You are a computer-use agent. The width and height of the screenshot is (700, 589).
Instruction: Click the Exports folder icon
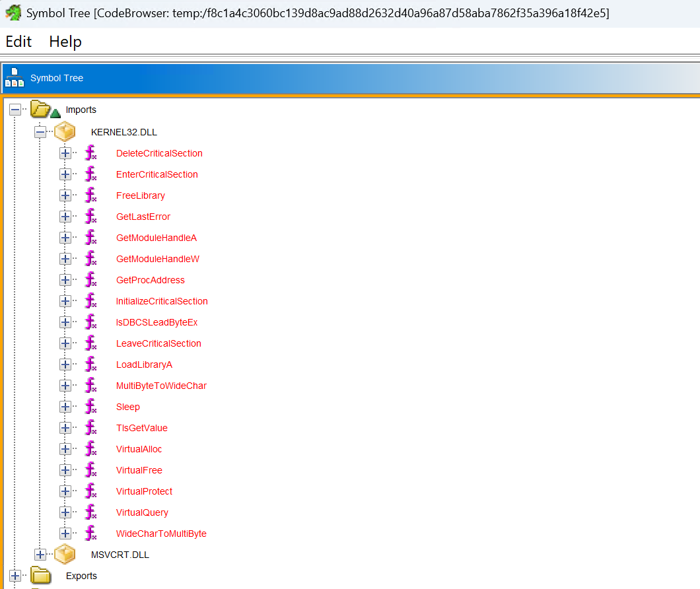point(41,576)
